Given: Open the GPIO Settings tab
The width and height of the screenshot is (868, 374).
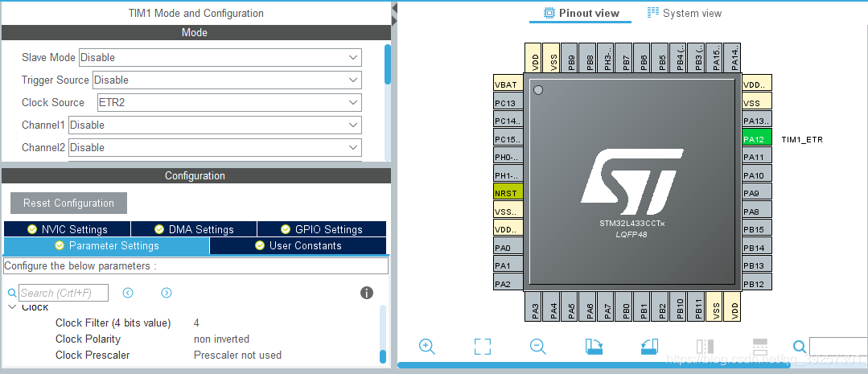Looking at the screenshot, I should coord(322,229).
